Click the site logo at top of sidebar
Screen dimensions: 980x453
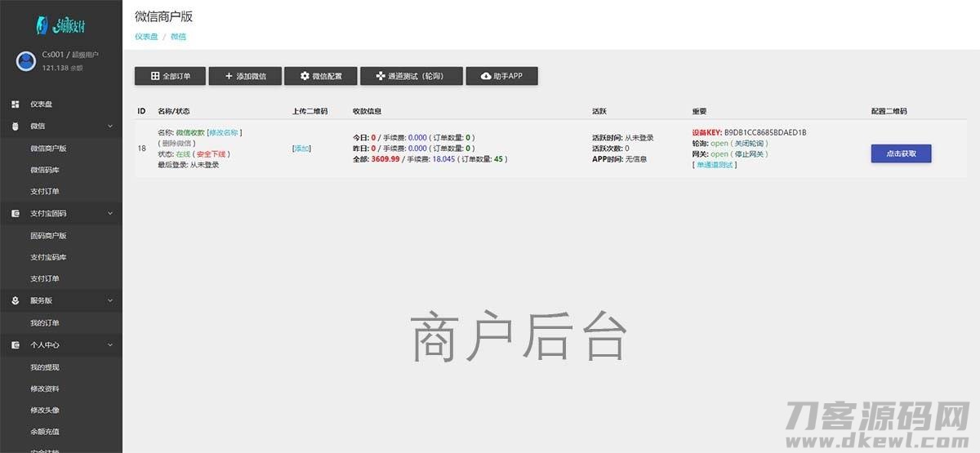point(60,24)
